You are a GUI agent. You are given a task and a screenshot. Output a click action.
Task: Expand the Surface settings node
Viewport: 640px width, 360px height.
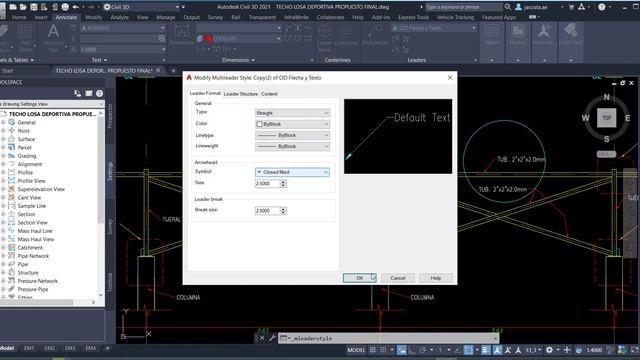tap(3, 139)
